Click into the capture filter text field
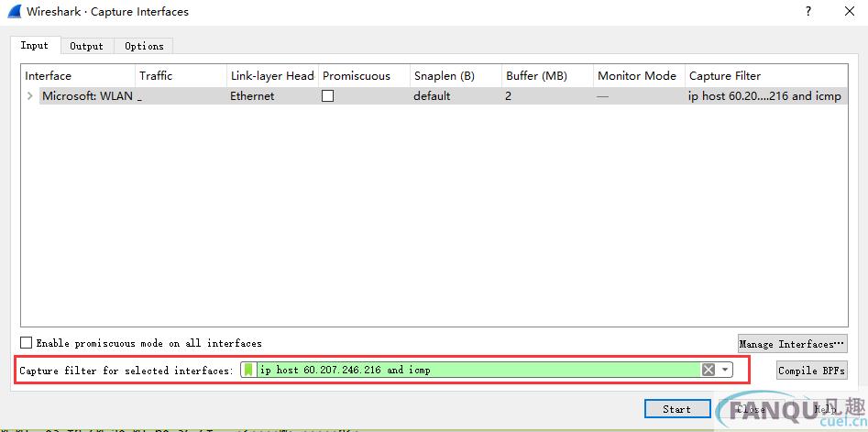This screenshot has height=432, width=868. tap(479, 370)
